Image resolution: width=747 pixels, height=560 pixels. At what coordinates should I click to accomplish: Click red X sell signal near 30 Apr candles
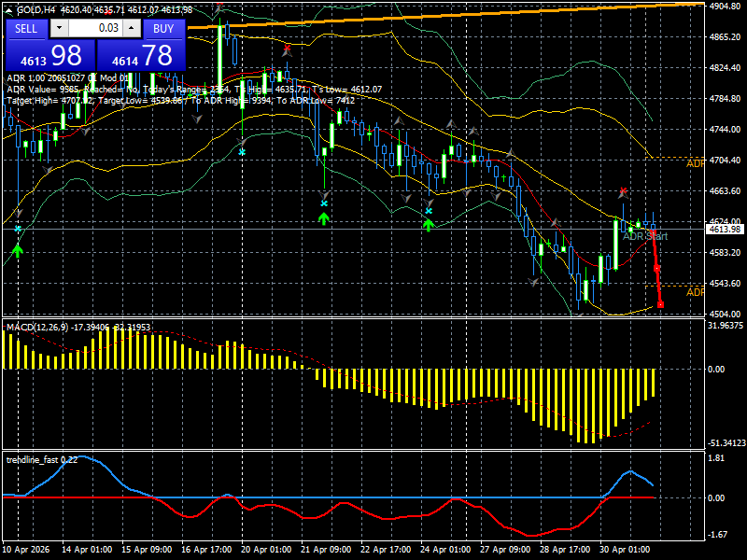click(623, 191)
